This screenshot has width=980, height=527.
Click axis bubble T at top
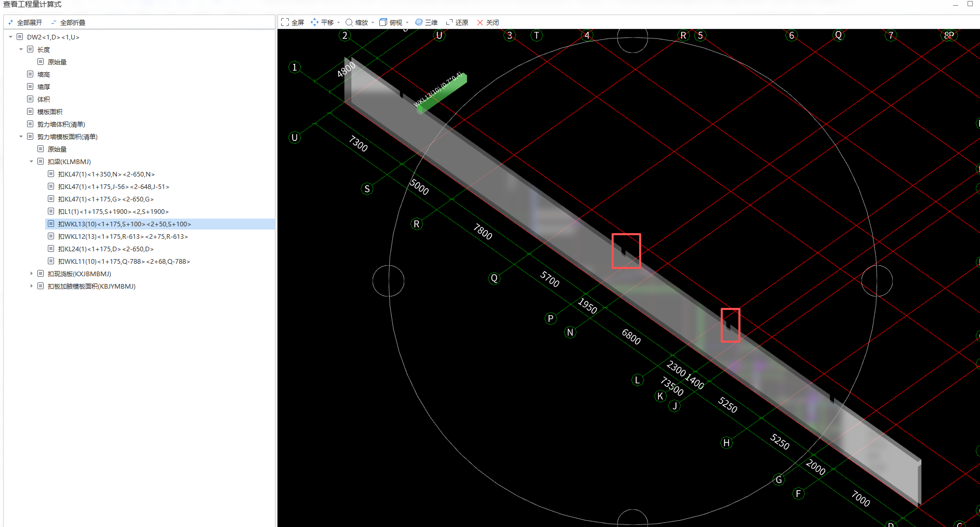[x=537, y=35]
